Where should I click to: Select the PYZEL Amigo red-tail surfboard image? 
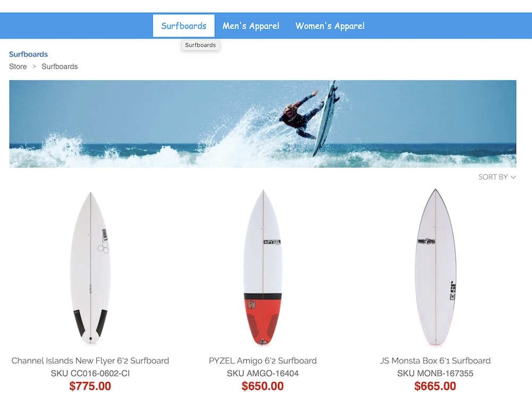[x=263, y=268]
